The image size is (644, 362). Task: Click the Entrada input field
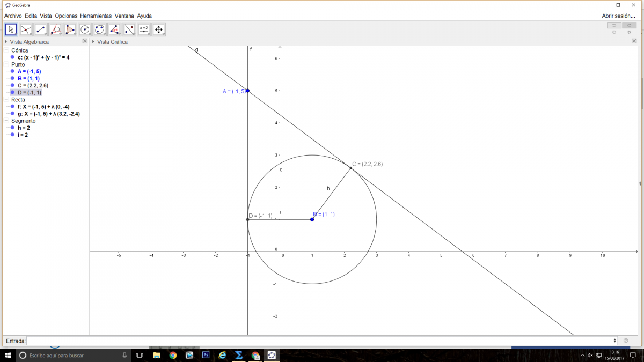321,341
